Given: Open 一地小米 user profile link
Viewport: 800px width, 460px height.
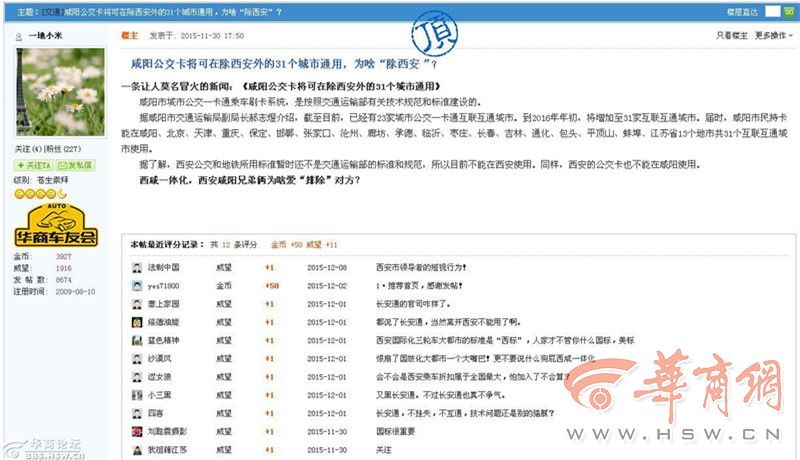Looking at the screenshot, I should click(47, 35).
